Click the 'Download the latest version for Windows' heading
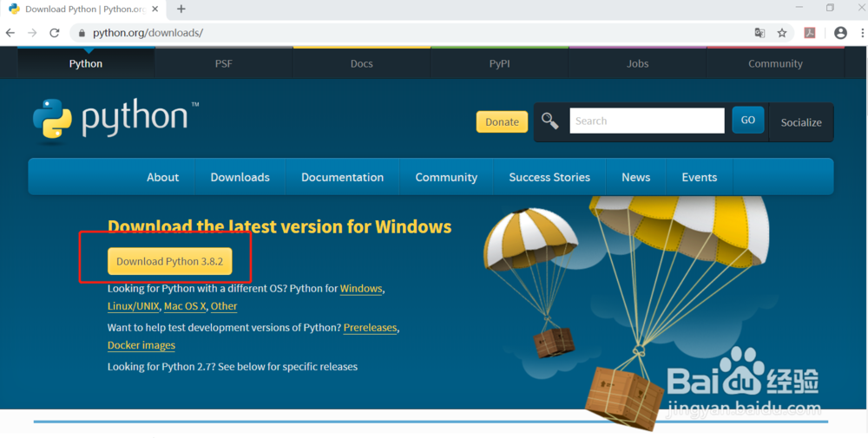Screen dimensions: 868x438 279,226
